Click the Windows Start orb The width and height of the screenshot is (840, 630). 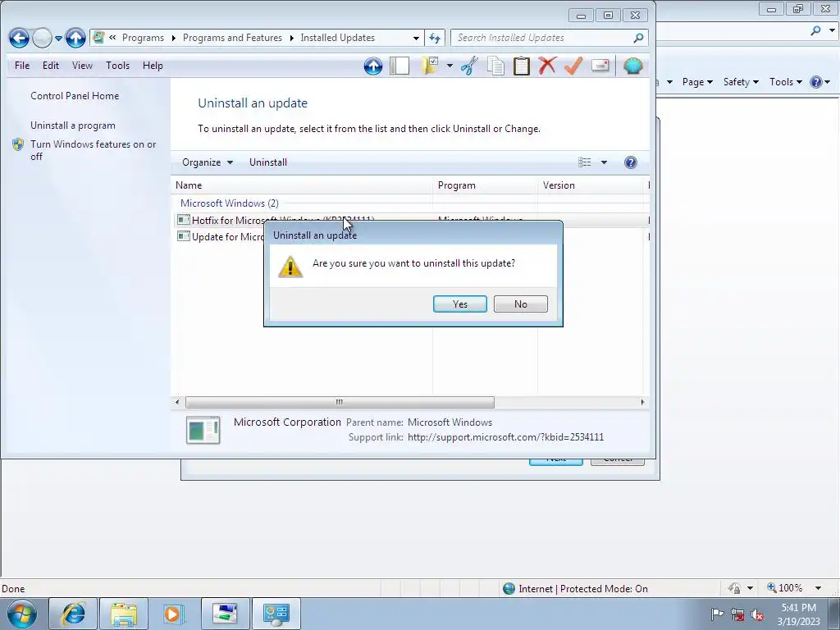(21, 614)
